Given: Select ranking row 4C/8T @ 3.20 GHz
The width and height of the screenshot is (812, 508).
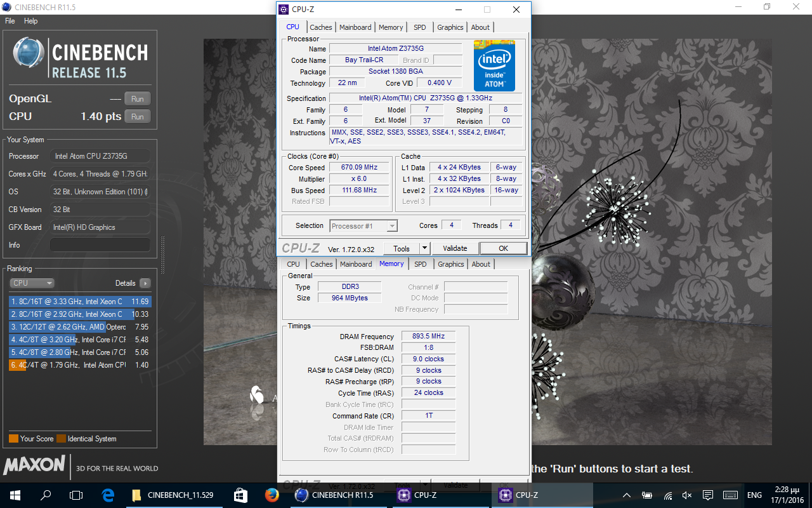Looking at the screenshot, I should [80, 340].
